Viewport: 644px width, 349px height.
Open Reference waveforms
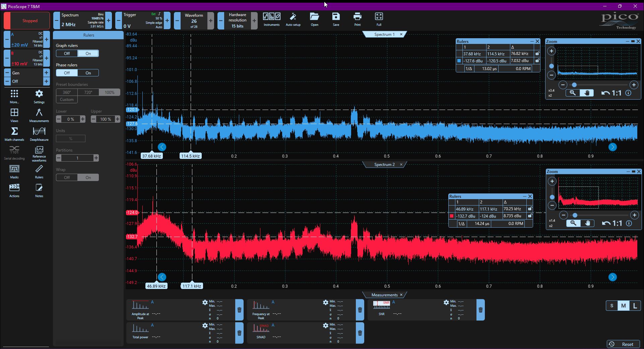pyautogui.click(x=39, y=154)
